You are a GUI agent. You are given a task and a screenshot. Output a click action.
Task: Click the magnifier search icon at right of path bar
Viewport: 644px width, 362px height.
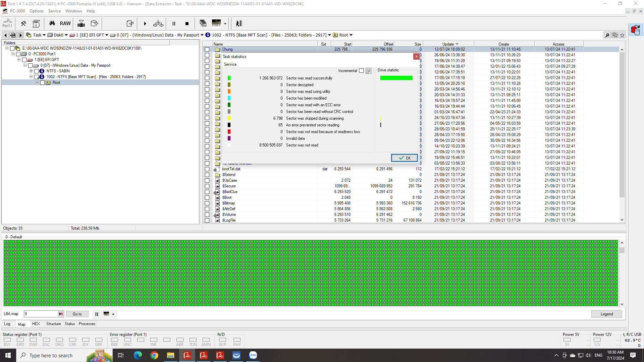pos(607,35)
